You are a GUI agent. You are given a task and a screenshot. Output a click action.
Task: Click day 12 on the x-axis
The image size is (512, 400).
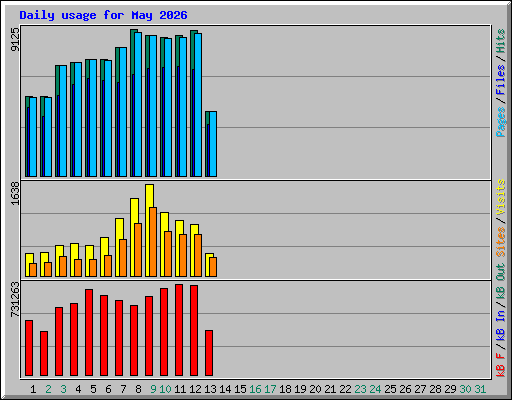pos(195,389)
